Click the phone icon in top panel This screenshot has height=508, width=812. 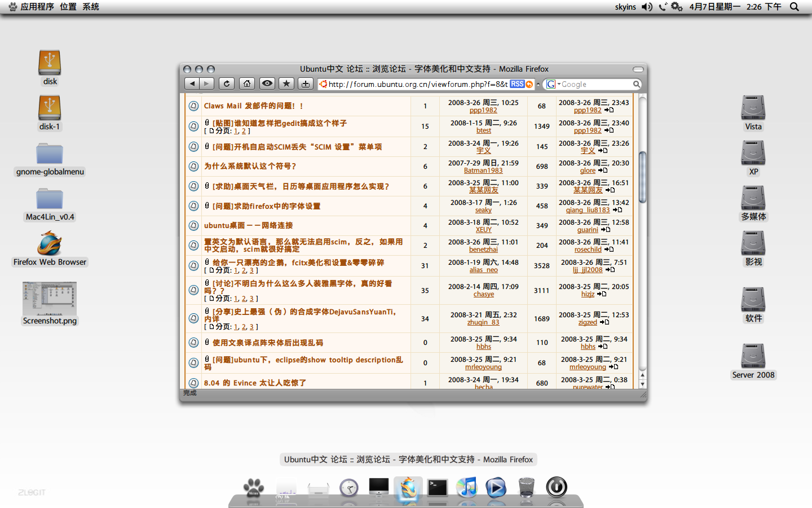pyautogui.click(x=663, y=7)
